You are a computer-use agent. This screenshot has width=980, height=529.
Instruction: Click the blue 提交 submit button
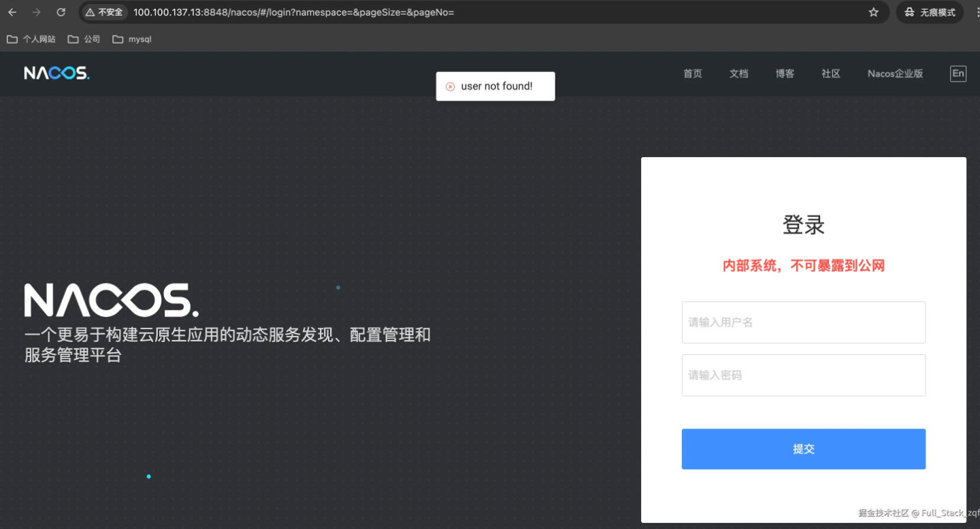[804, 449]
